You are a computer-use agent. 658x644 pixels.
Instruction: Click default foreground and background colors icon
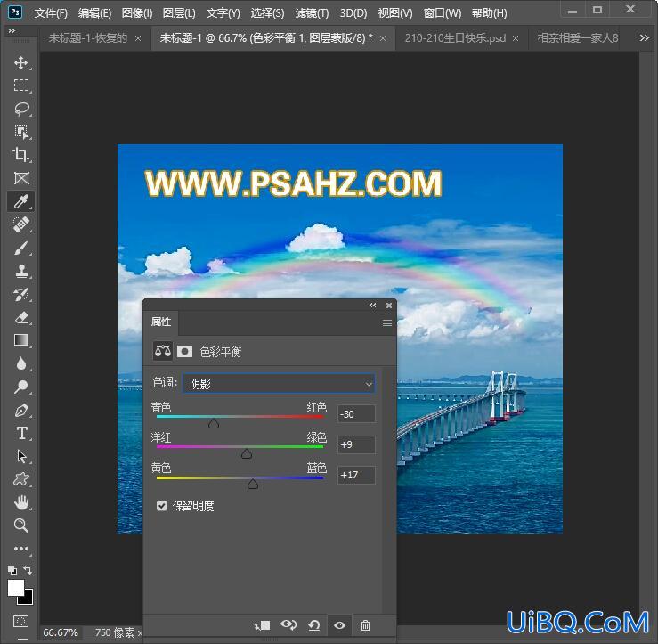coord(12,570)
